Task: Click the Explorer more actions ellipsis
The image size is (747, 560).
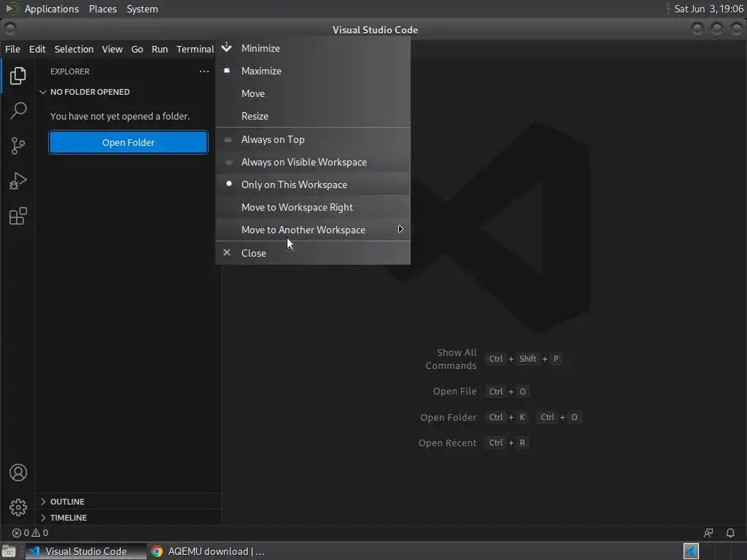Action: (x=204, y=71)
